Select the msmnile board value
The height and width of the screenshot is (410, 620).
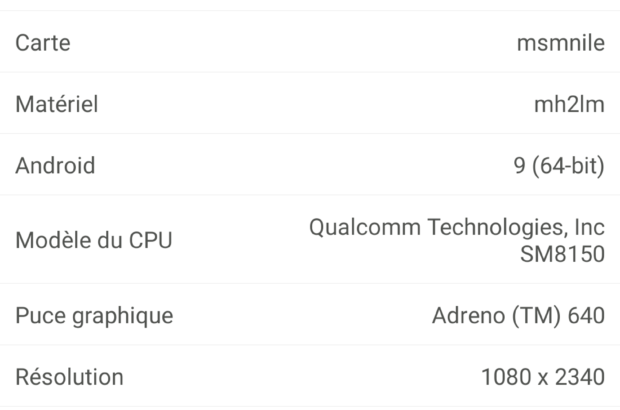click(560, 43)
